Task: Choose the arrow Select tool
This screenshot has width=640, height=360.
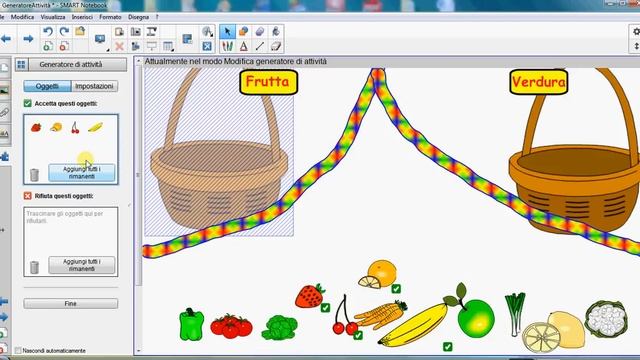Action: (x=227, y=32)
